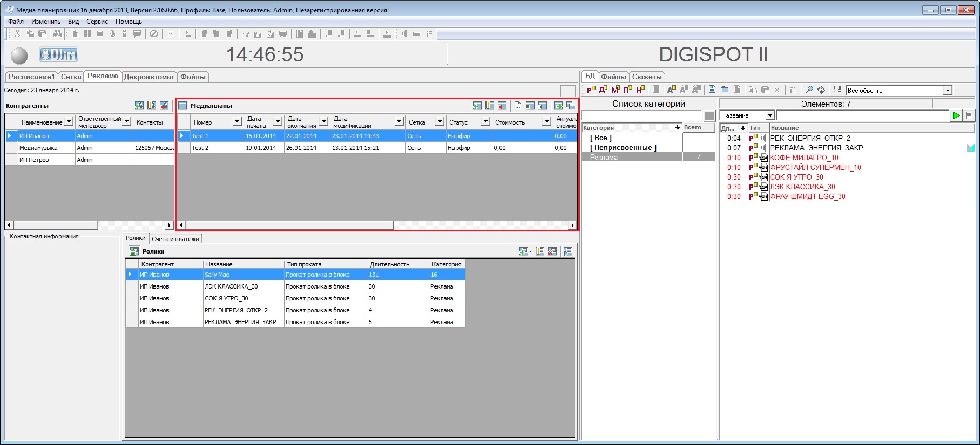Open Дата модификации column filter dropdown
Image resolution: width=980 pixels, height=445 pixels.
click(399, 122)
